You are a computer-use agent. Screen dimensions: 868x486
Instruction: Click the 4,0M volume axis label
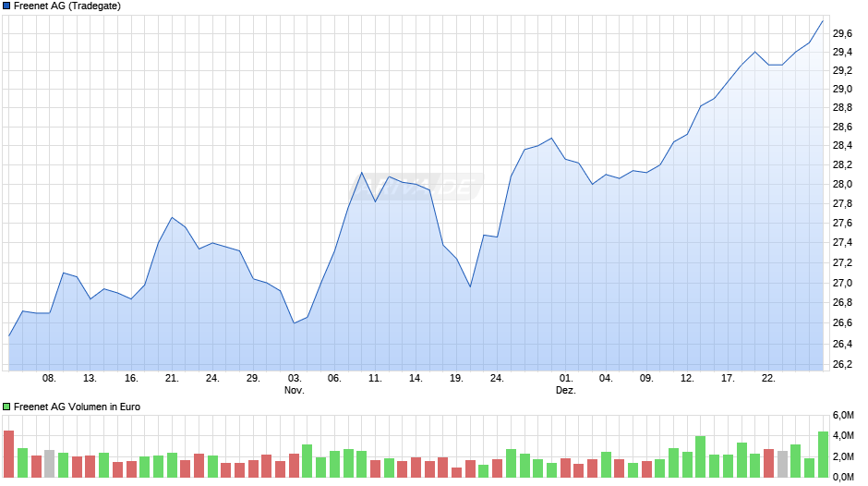843,435
